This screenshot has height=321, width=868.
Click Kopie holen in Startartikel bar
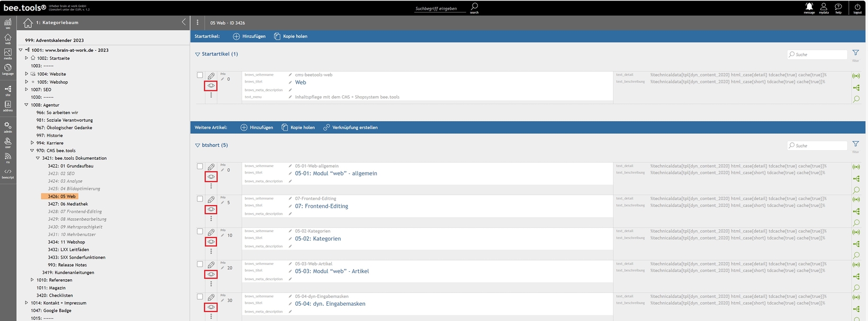pyautogui.click(x=291, y=36)
